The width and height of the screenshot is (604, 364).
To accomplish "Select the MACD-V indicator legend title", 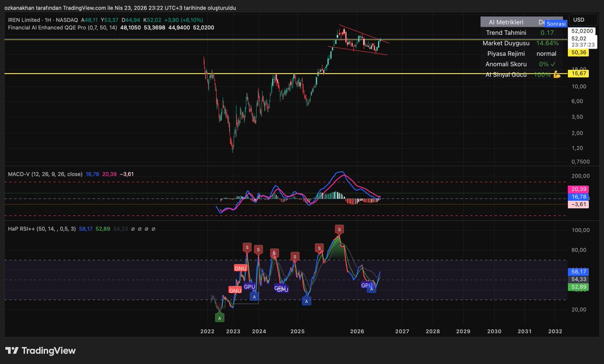I will (45, 174).
